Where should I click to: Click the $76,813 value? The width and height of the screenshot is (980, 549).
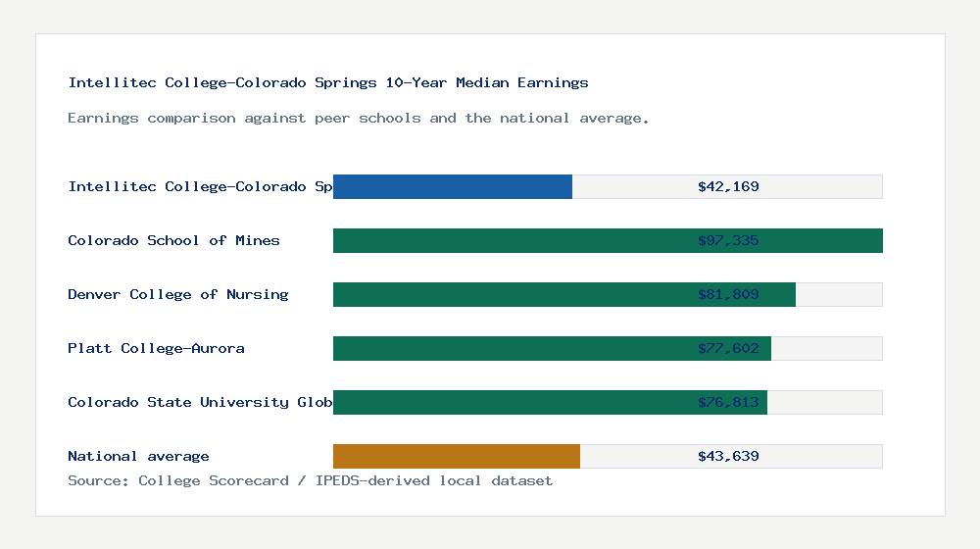pos(728,402)
